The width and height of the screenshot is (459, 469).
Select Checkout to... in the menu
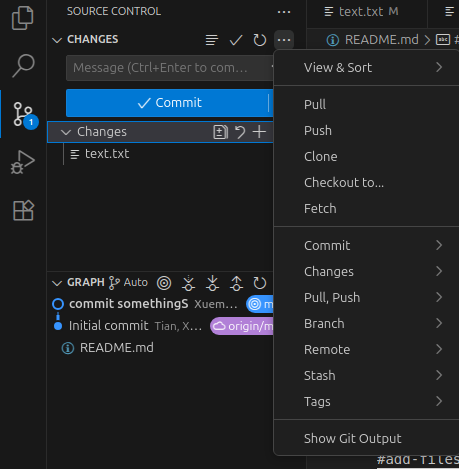coord(366,183)
